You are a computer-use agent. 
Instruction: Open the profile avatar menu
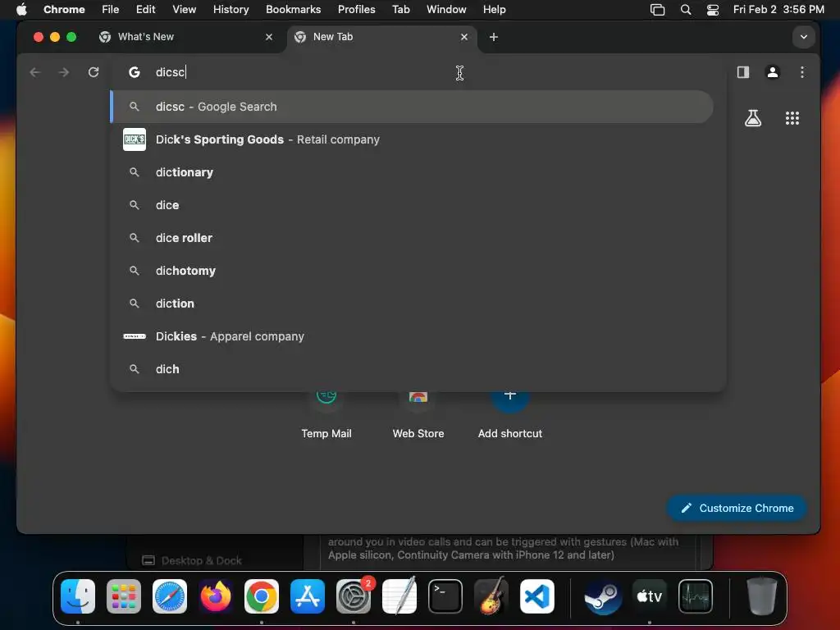coord(773,72)
